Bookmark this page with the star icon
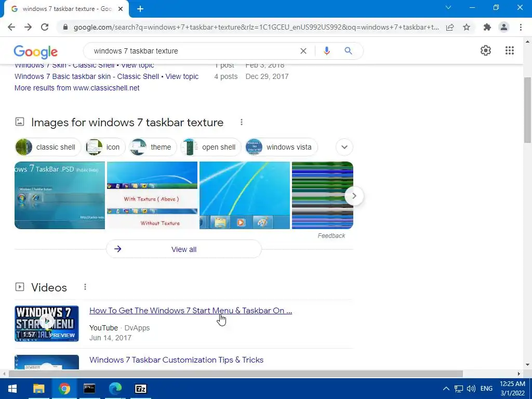This screenshot has height=399, width=532. click(467, 27)
